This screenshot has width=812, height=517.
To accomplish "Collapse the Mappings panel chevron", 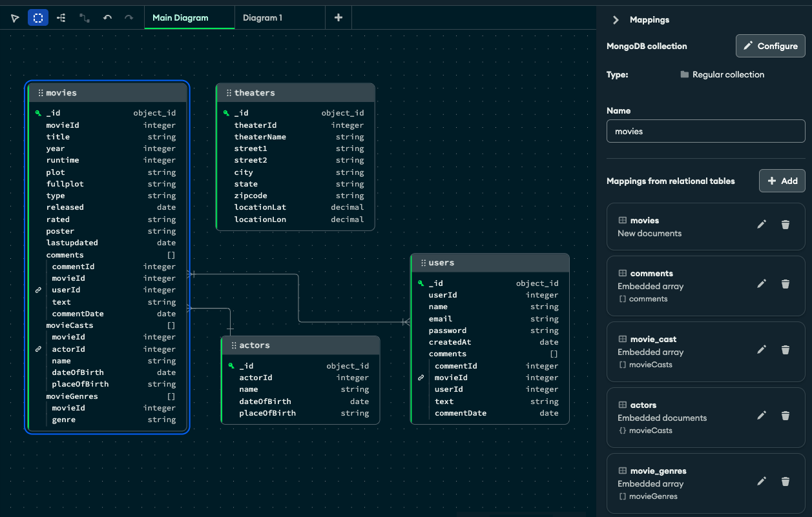I will coord(616,20).
